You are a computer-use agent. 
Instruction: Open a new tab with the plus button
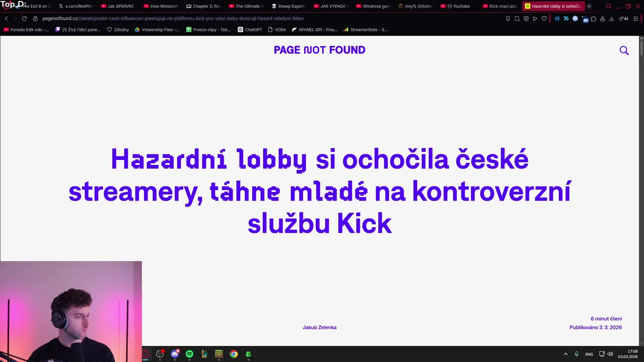pyautogui.click(x=589, y=6)
